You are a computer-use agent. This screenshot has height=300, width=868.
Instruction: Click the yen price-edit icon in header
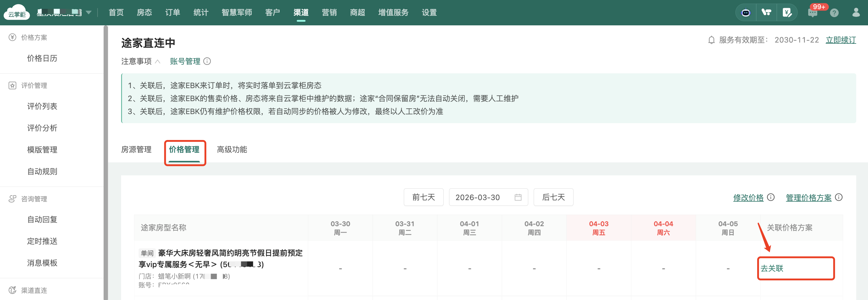click(787, 13)
